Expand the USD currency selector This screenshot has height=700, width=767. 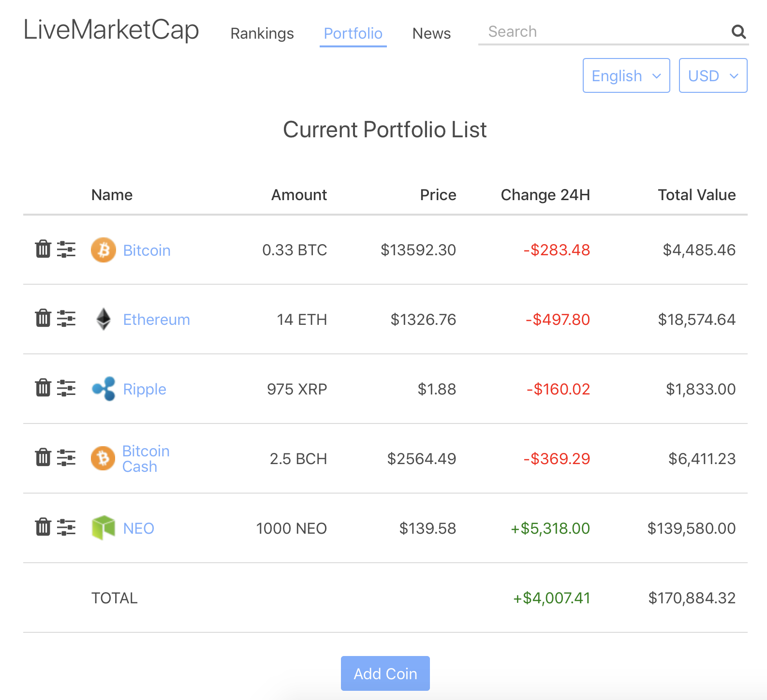coord(713,76)
